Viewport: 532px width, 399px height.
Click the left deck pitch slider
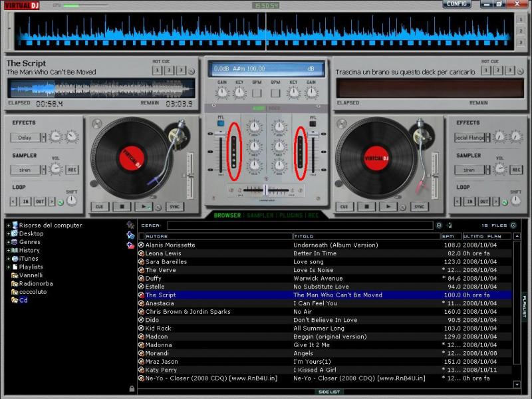pyautogui.click(x=190, y=176)
